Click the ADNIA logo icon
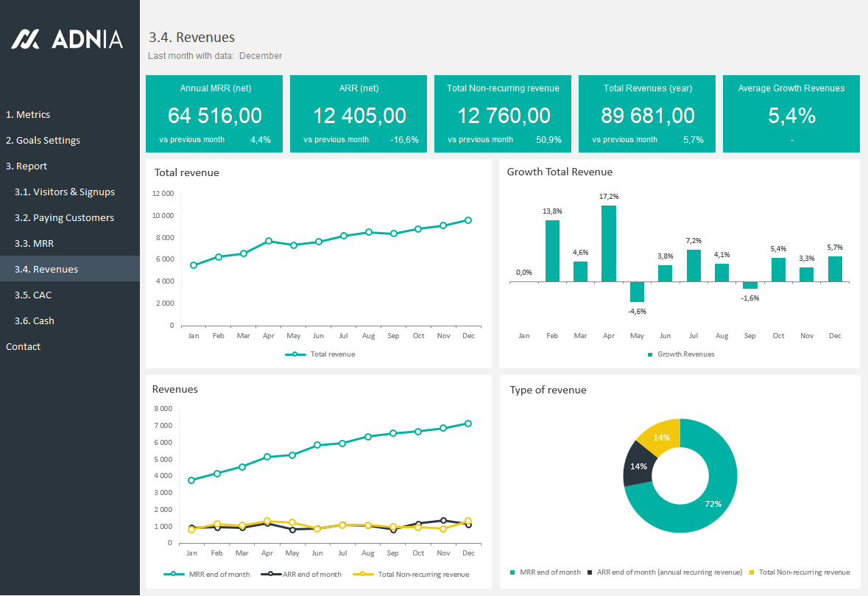The width and height of the screenshot is (868, 596). click(x=27, y=39)
